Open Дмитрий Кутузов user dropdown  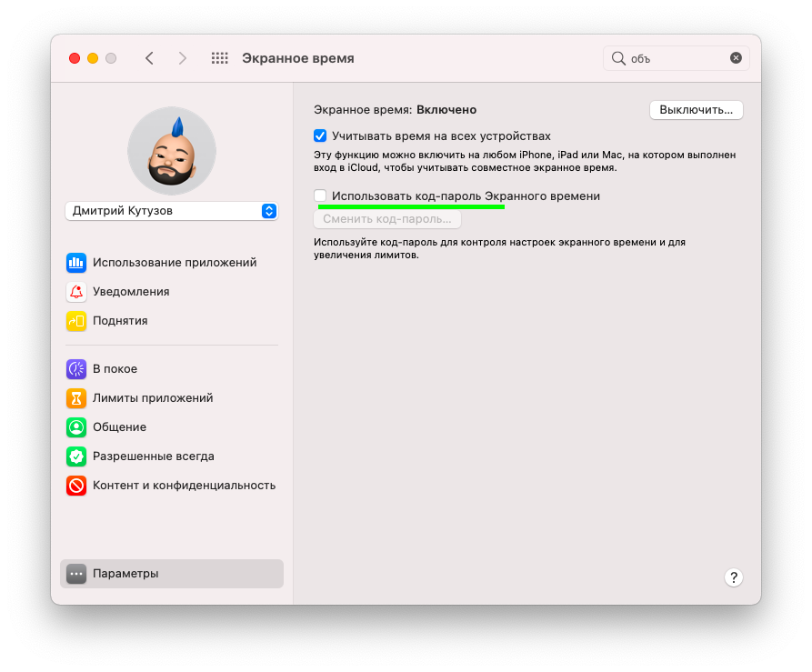172,211
